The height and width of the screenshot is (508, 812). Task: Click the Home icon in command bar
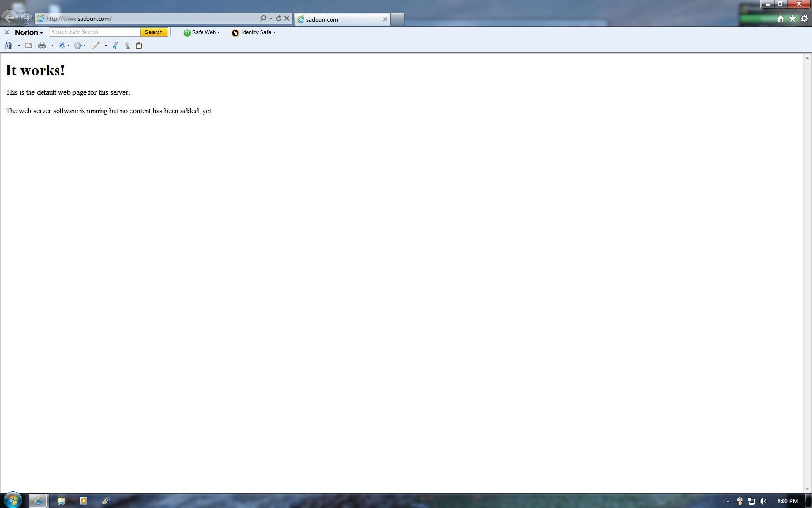coord(9,45)
